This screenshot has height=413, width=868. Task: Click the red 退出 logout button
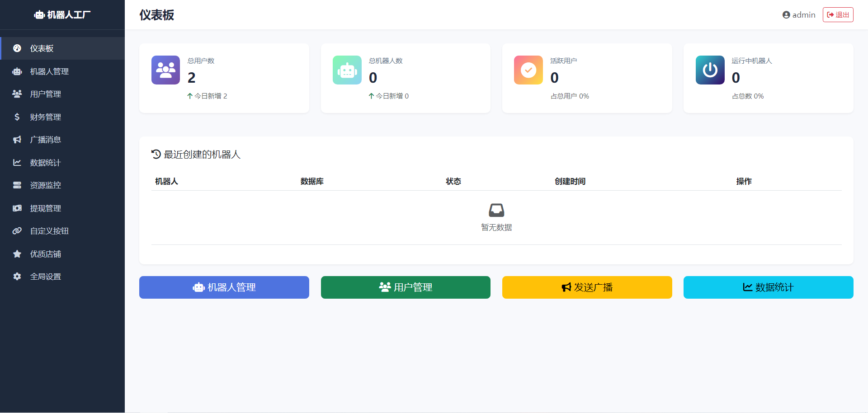click(838, 15)
